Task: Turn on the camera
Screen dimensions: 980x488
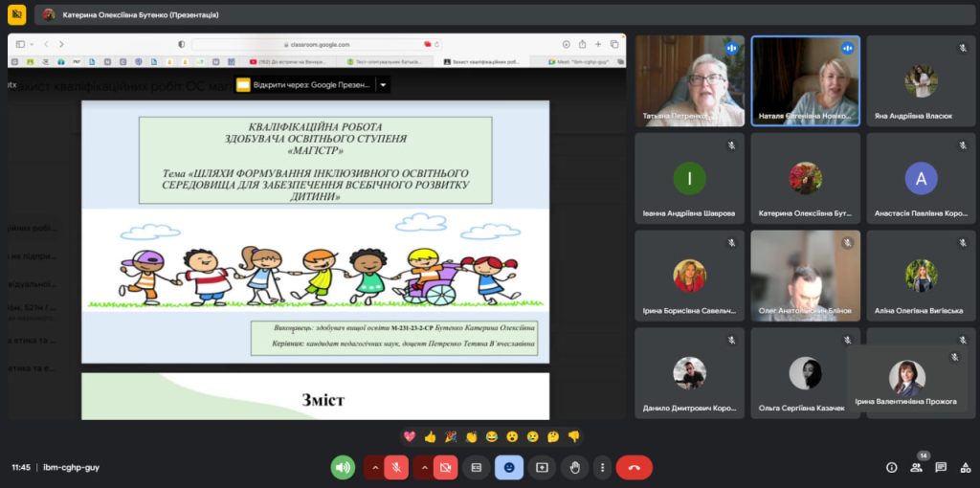Action: point(445,467)
